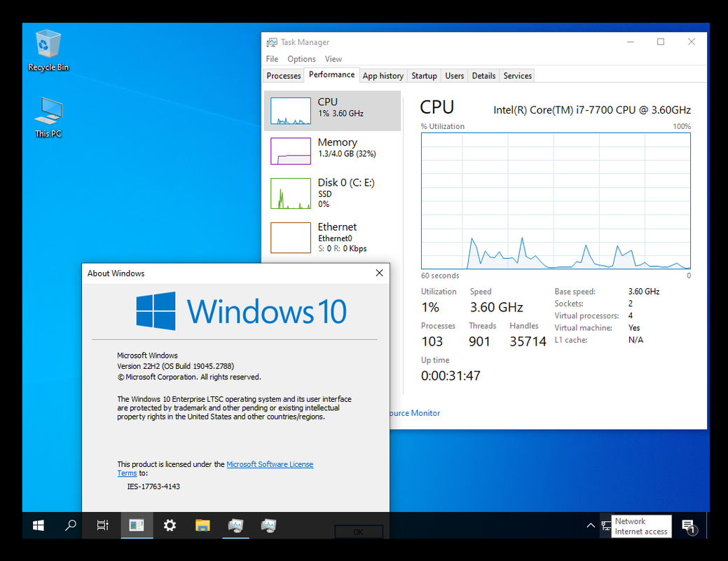Click the OK button in About Windows

pos(359,532)
